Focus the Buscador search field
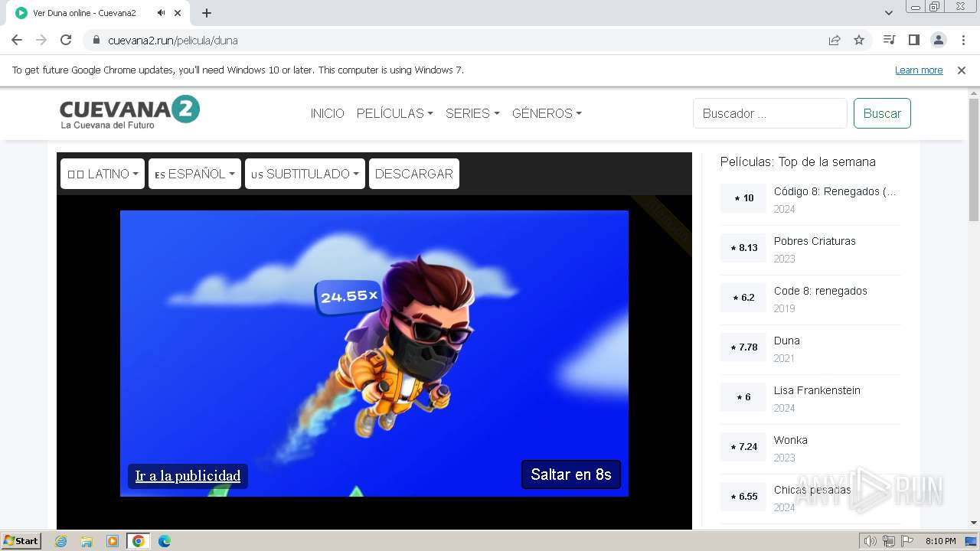 pyautogui.click(x=770, y=113)
